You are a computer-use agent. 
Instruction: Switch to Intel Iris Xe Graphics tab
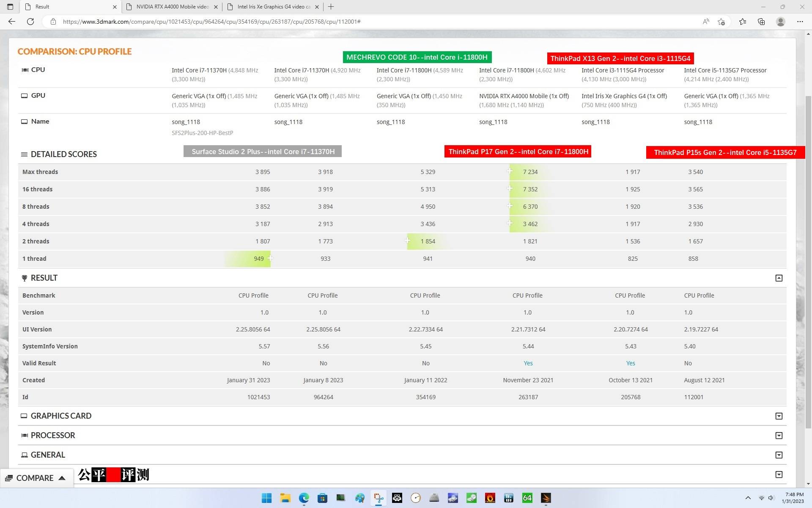[x=273, y=7]
